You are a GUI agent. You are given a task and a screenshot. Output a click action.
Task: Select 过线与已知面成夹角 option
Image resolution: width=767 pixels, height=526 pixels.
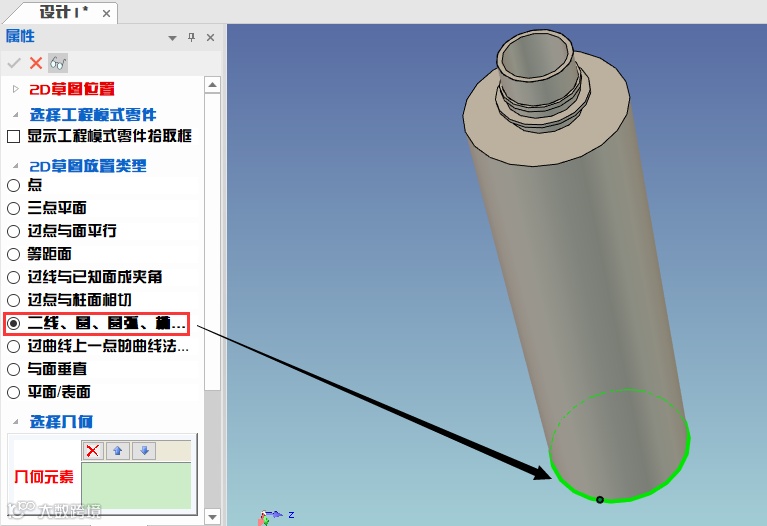pyautogui.click(x=14, y=277)
